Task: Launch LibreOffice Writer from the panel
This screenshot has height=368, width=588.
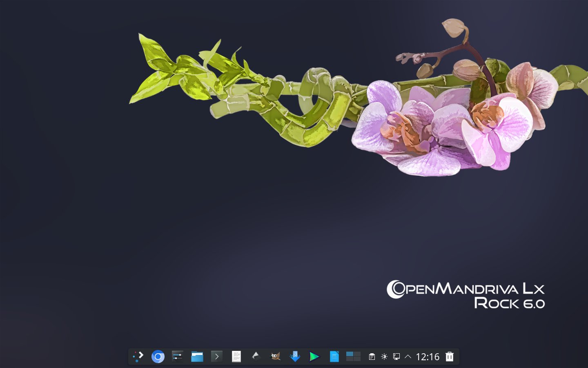Action: click(x=334, y=357)
